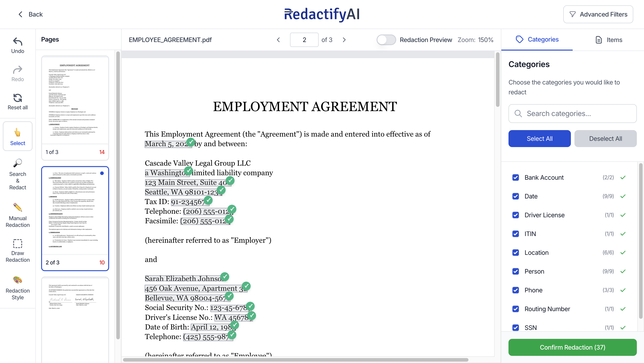Uncheck the Location category

tap(516, 253)
